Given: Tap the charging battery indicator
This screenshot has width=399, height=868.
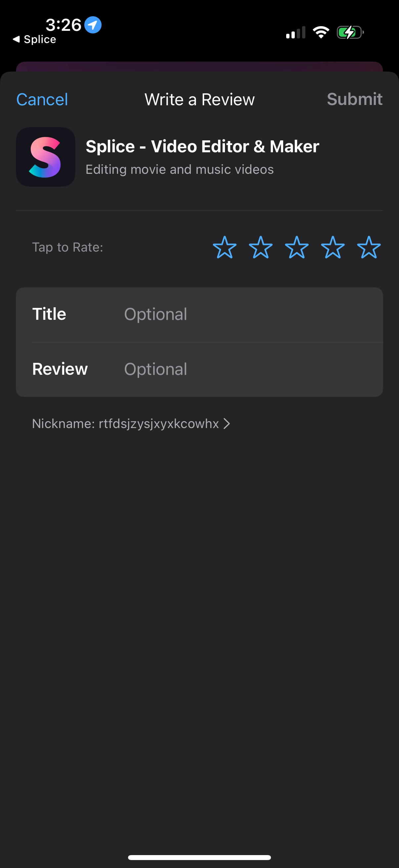Looking at the screenshot, I should 350,32.
